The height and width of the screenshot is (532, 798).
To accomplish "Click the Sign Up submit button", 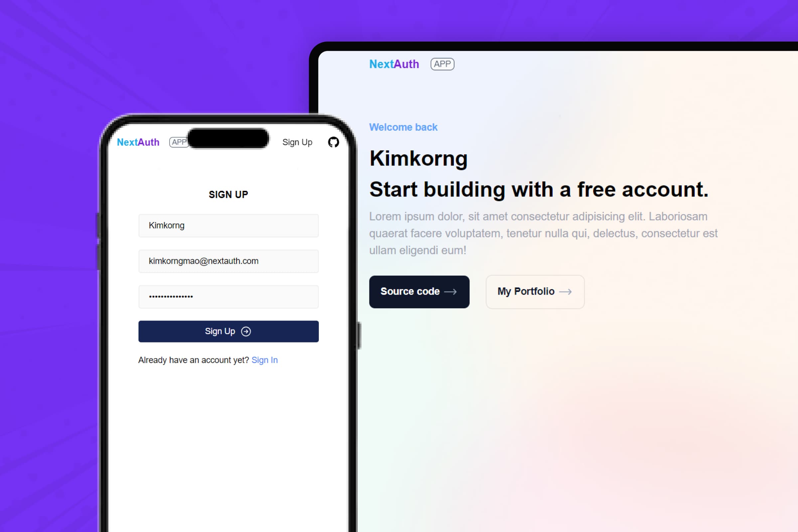I will tap(228, 331).
